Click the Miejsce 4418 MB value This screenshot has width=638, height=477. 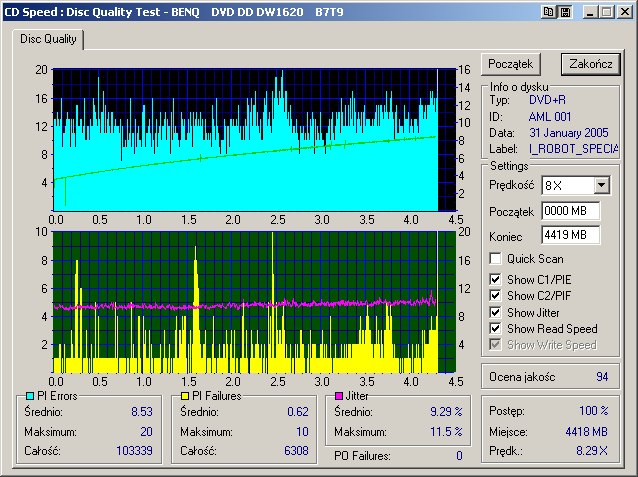587,432
